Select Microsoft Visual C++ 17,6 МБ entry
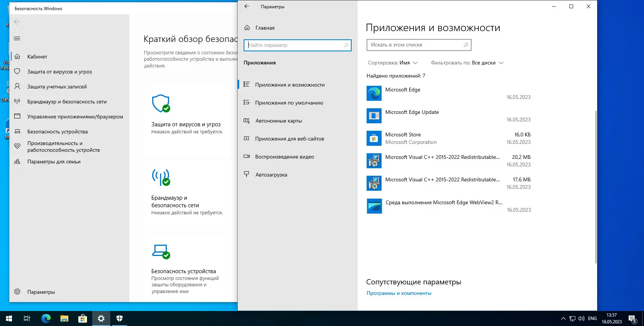644x326 pixels. (x=449, y=183)
